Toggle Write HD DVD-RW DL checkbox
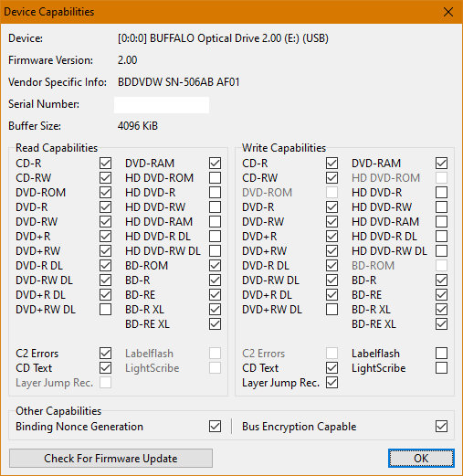Screen dimensions: 463x476 coord(441,251)
